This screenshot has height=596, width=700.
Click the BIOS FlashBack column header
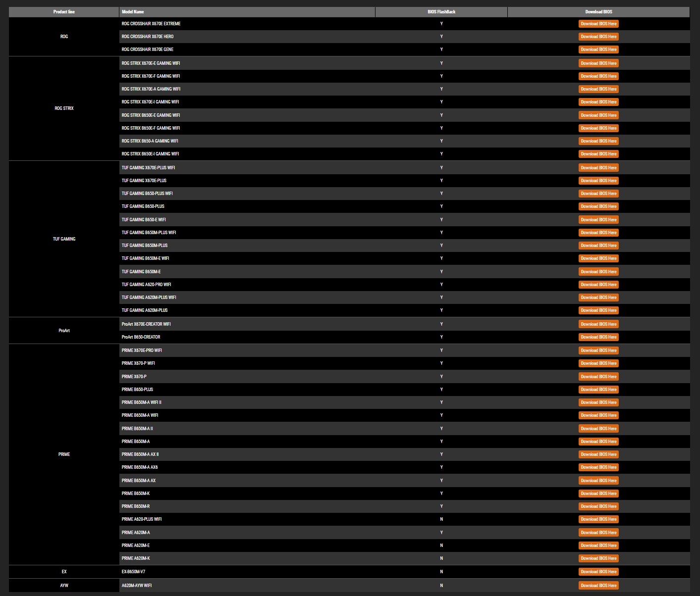(x=441, y=12)
